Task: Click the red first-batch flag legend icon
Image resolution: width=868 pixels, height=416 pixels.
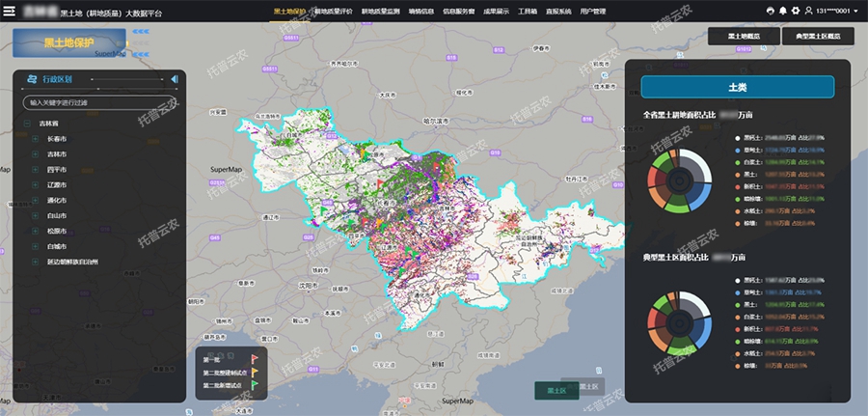Action: (x=255, y=359)
